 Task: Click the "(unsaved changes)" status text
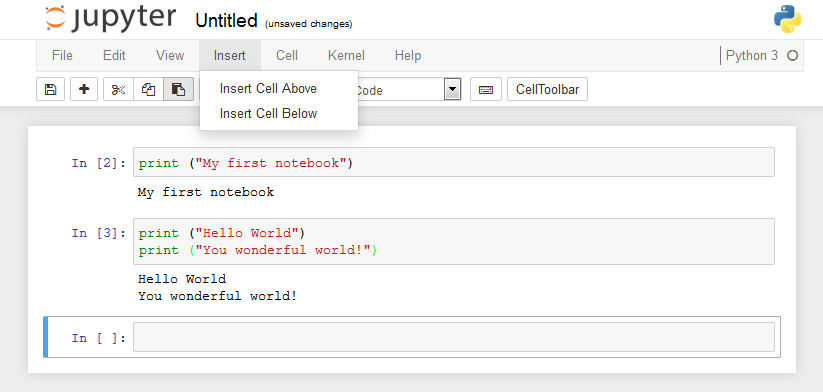click(309, 24)
